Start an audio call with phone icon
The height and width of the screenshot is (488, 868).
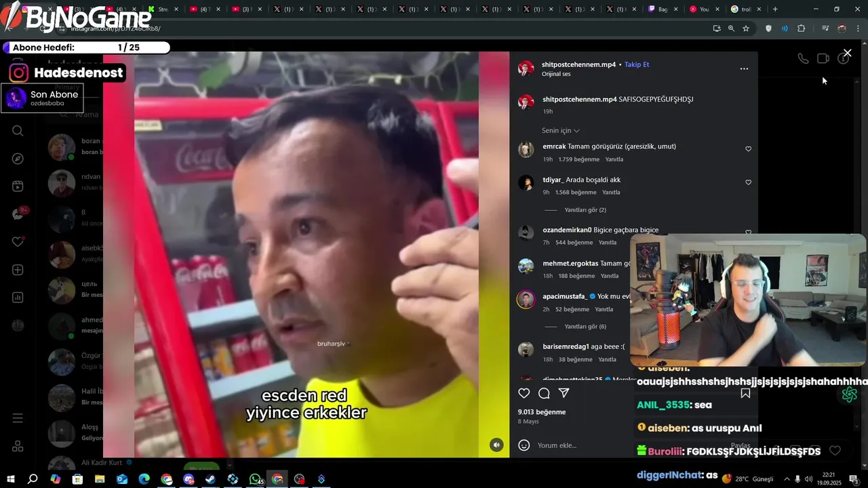[x=803, y=58]
